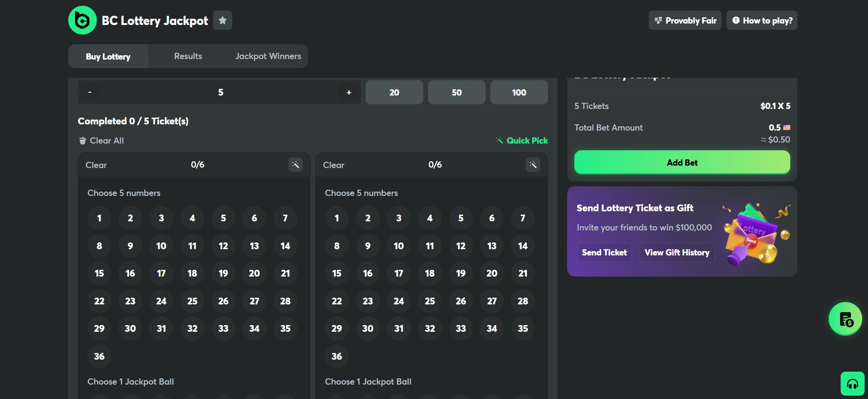Select number 17 on first ticket
The height and width of the screenshot is (399, 868).
[x=161, y=273]
